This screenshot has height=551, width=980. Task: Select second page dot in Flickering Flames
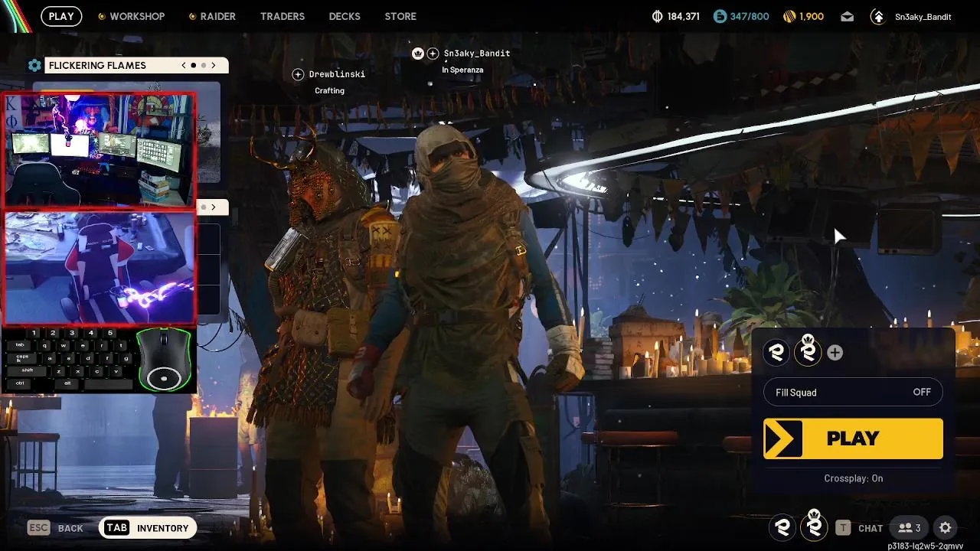(204, 65)
